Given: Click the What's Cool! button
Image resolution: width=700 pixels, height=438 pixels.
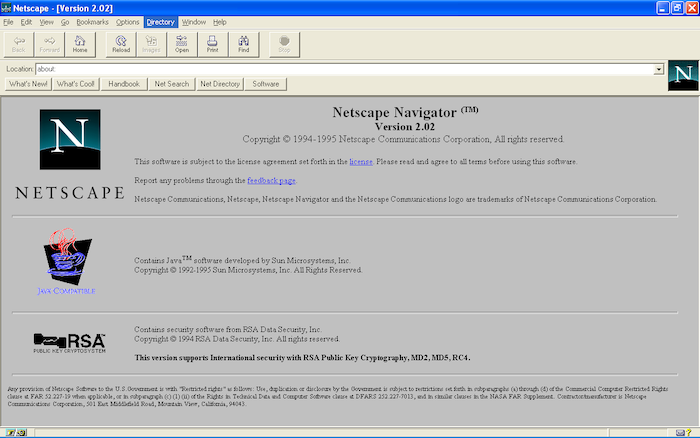Looking at the screenshot, I should tap(76, 84).
